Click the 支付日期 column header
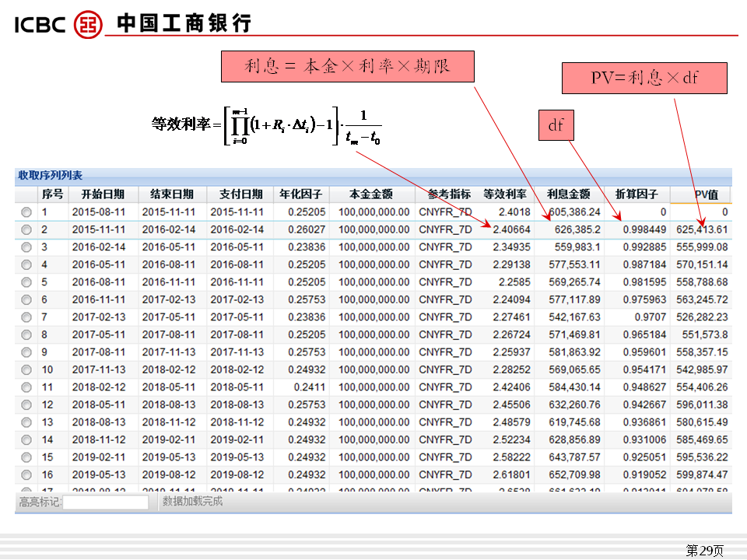The image size is (747, 560). click(x=240, y=194)
